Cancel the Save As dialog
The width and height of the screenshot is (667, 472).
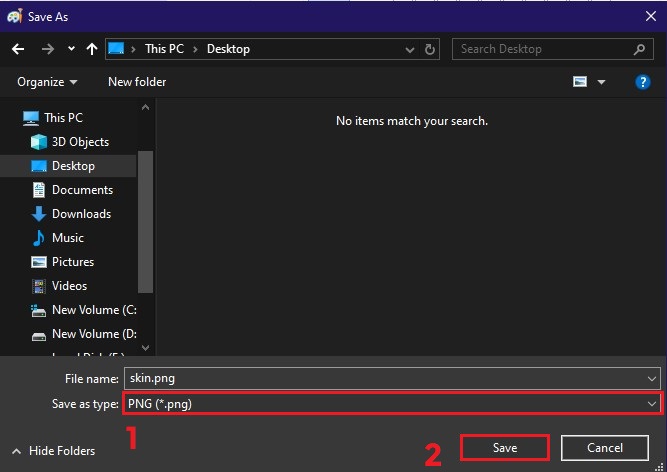605,448
